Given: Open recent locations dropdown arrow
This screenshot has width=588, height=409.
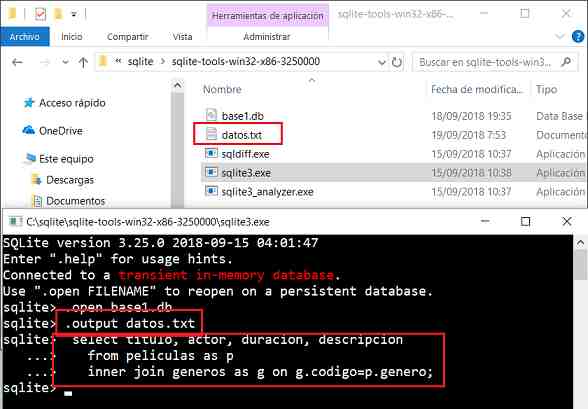Looking at the screenshot, I should (66, 62).
